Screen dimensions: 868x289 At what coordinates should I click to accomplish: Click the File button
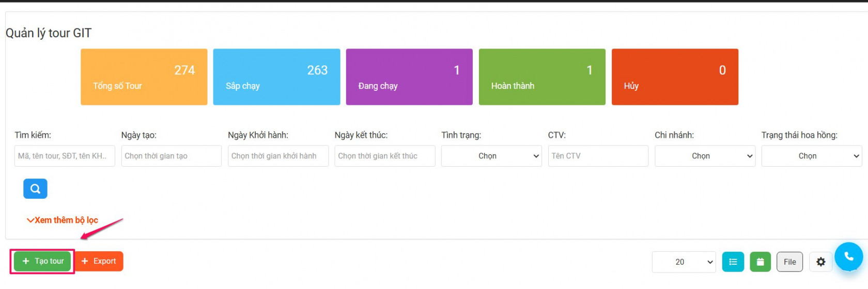coord(790,262)
